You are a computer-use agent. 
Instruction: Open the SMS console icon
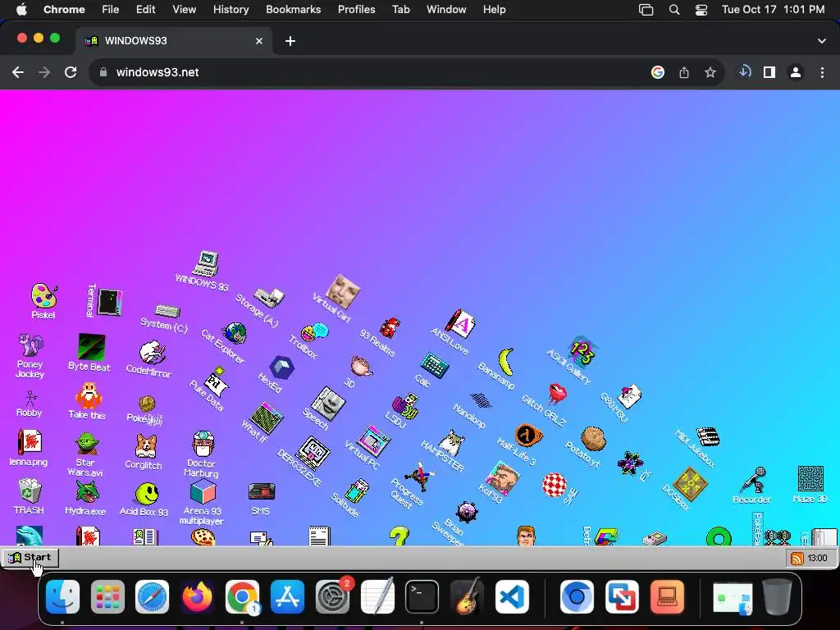tap(262, 491)
